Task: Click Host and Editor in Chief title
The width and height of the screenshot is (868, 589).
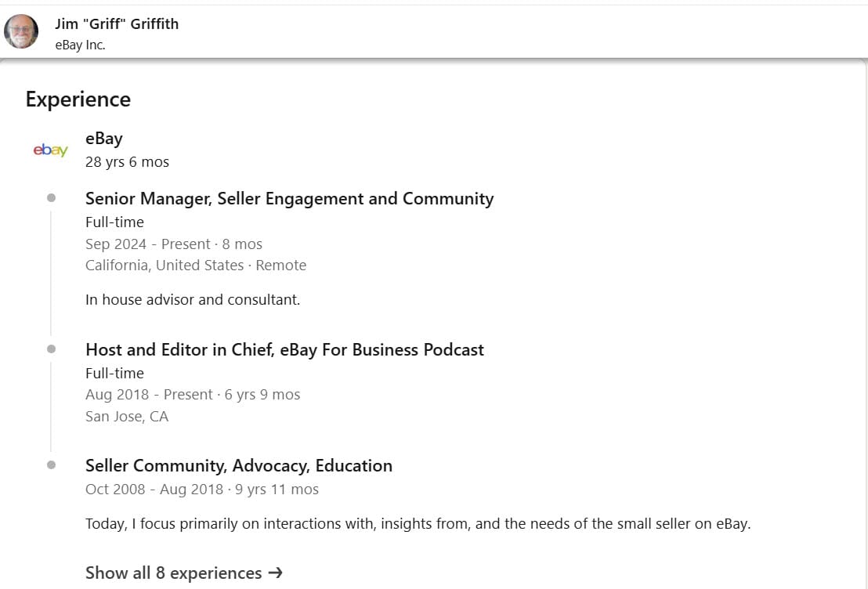Action: click(284, 350)
